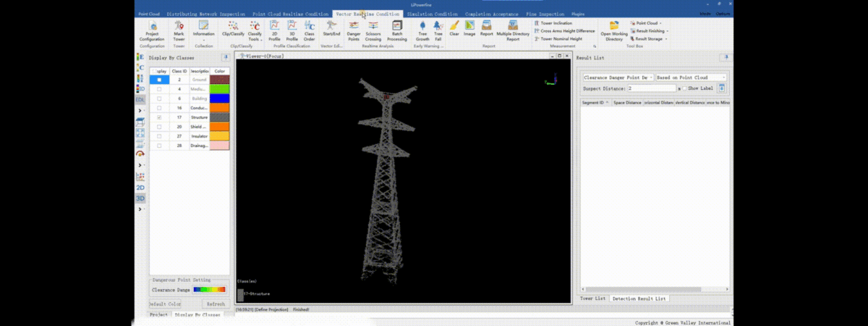Viewport: 868px width, 326px height.
Task: Expand the Result Storage dropdown
Action: click(649, 39)
